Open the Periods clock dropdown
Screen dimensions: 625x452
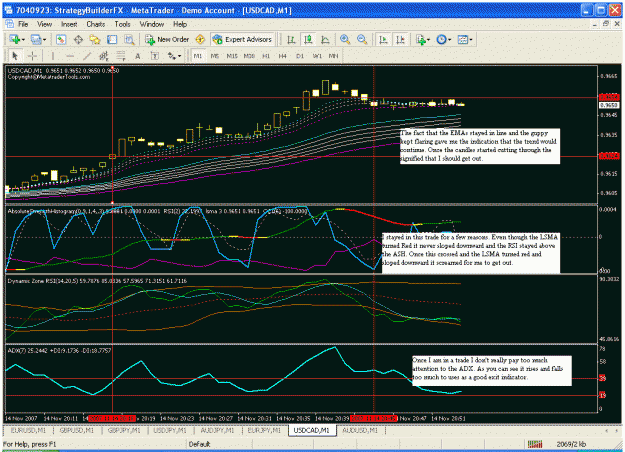coord(444,39)
